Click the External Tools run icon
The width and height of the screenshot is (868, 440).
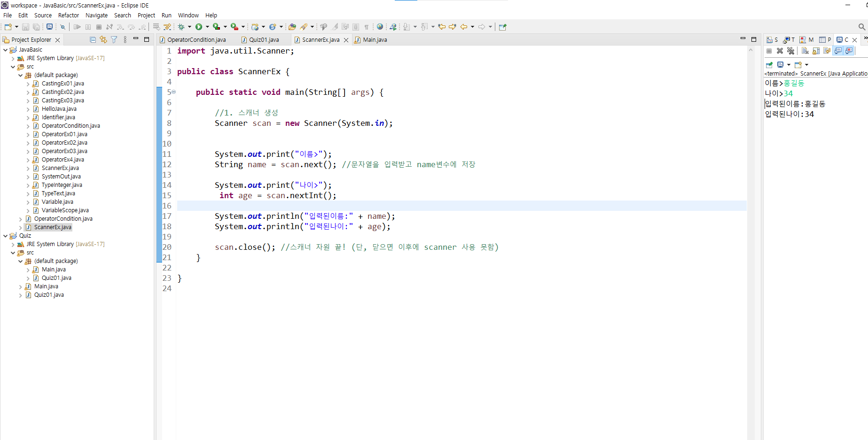(234, 27)
